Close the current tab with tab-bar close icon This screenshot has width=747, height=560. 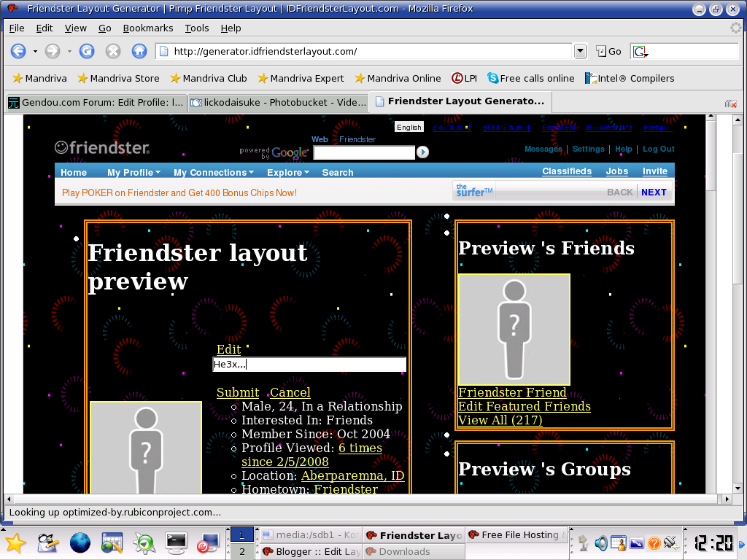point(731,104)
